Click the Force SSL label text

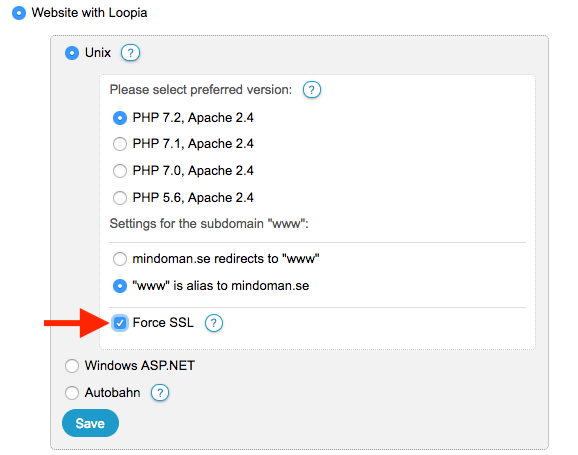(163, 323)
